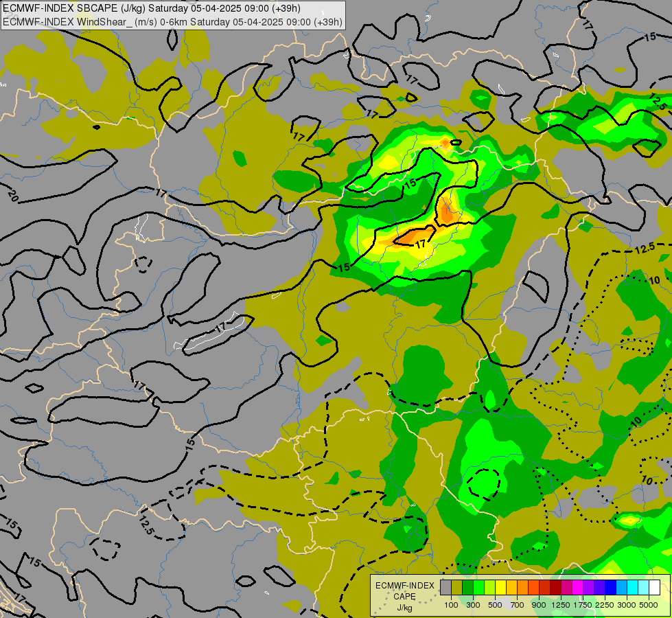Click the red swatch after 900
The width and height of the screenshot is (672, 618).
(545, 587)
